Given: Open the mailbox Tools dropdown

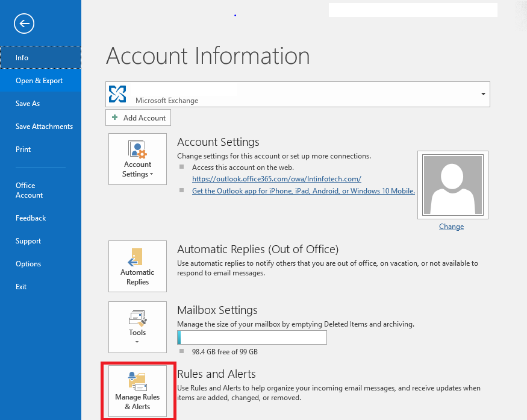Looking at the screenshot, I should tap(137, 327).
